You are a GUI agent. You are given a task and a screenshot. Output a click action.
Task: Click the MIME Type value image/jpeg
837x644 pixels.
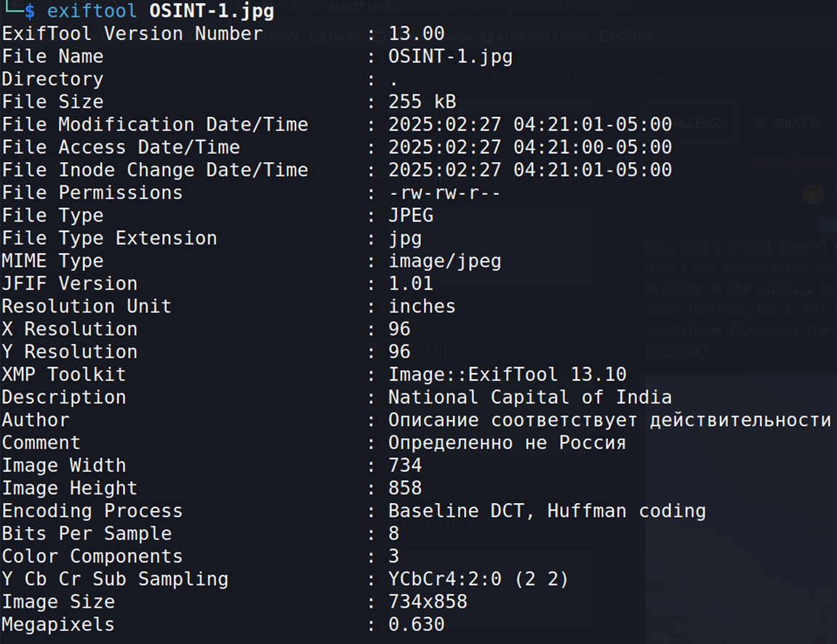pyautogui.click(x=444, y=261)
